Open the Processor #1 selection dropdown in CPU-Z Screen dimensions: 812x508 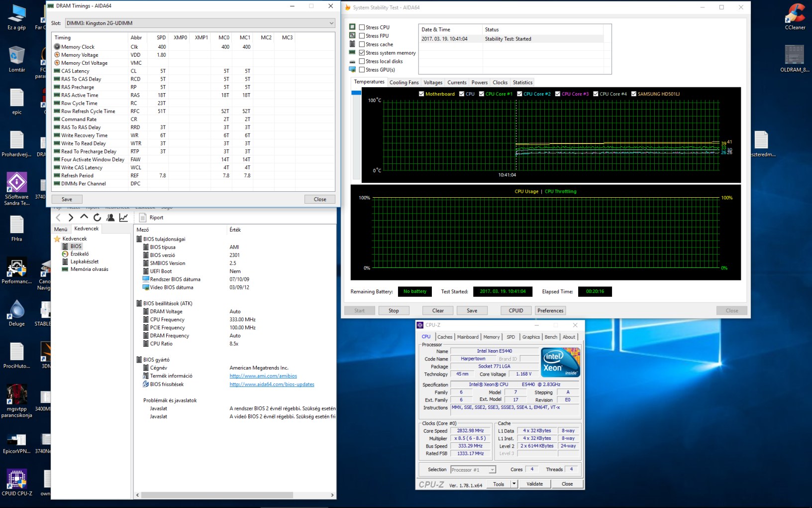(x=473, y=470)
